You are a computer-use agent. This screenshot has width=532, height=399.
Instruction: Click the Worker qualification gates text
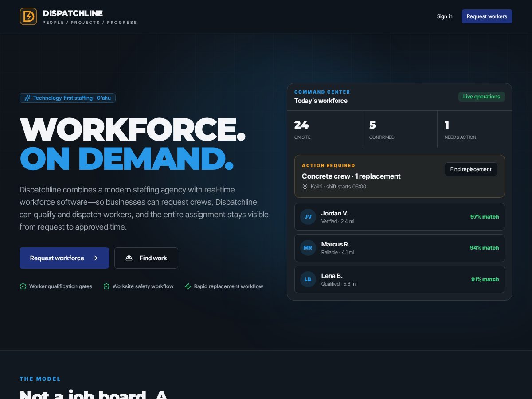pyautogui.click(x=61, y=286)
